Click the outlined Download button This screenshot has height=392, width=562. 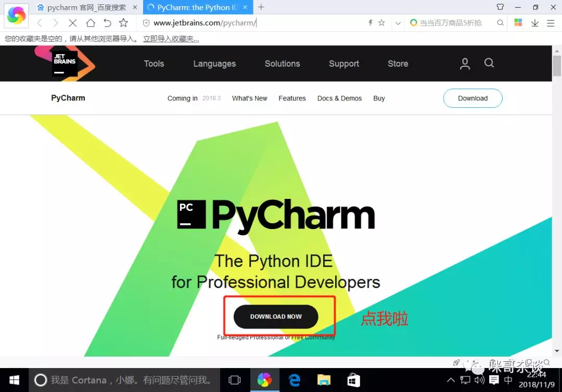click(x=472, y=98)
